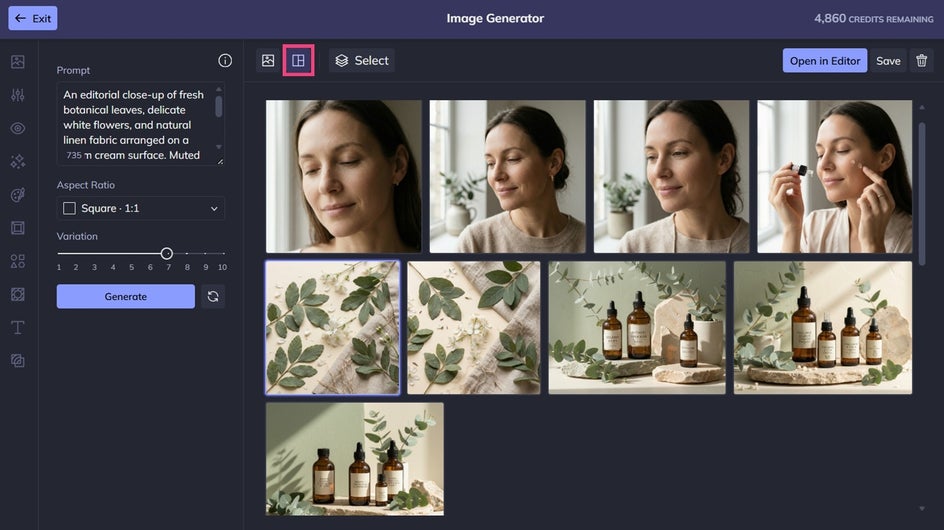Switch to grid layout view icon
Image resolution: width=944 pixels, height=530 pixels.
point(298,60)
